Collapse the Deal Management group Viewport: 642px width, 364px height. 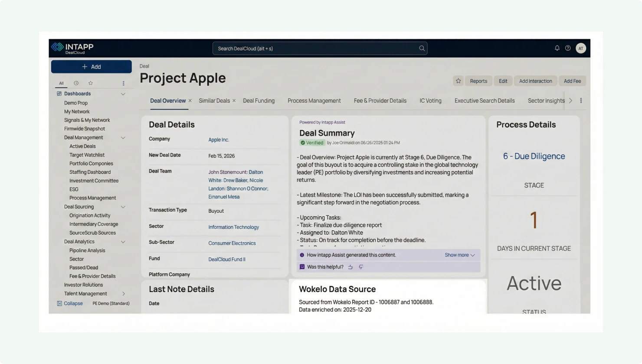pos(123,138)
